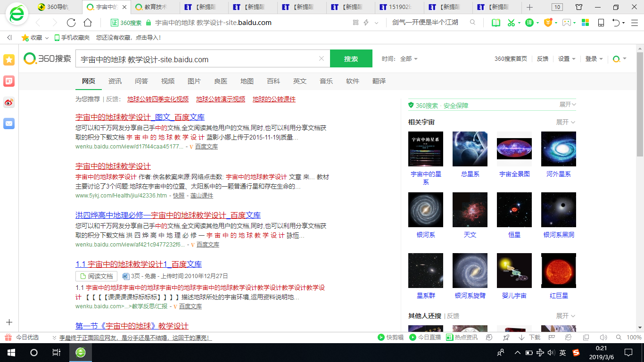644x362 pixels.
Task: Open the 红巨星 thumbnail image
Action: point(559,271)
